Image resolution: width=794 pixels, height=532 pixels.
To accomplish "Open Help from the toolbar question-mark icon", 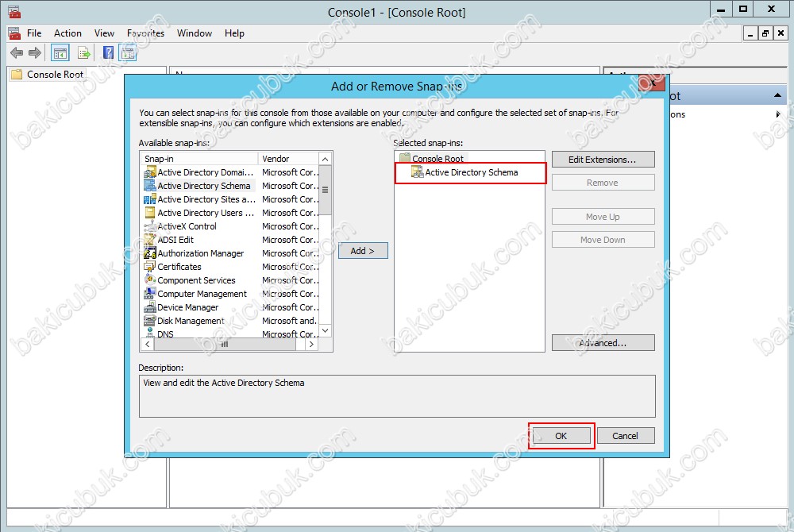I will [x=108, y=52].
